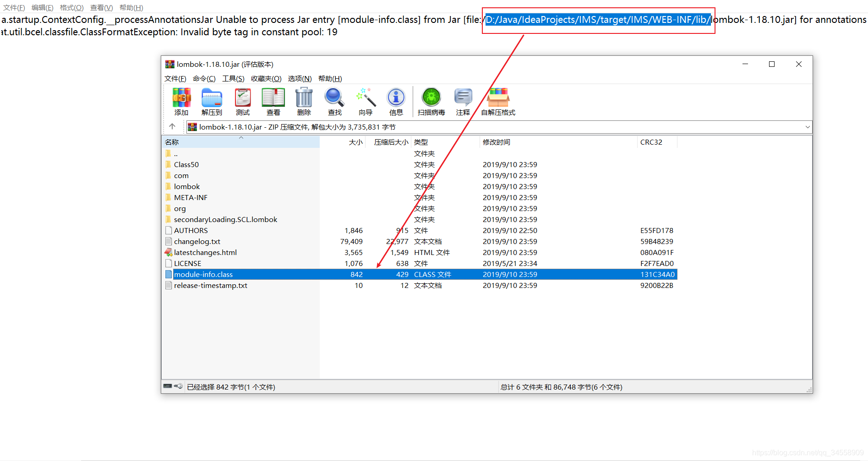Open the 查找 search tool
Viewport: 868px width, 461px height.
pyautogui.click(x=334, y=102)
